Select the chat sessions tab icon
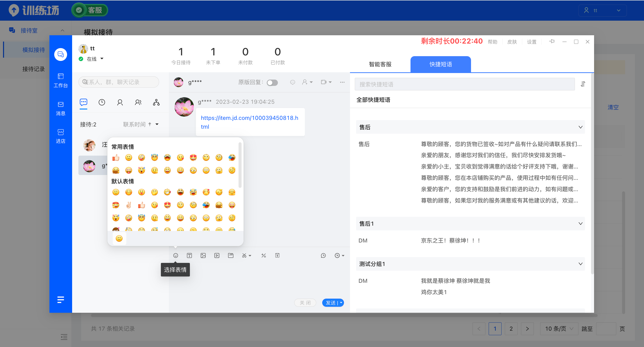This screenshot has width=644, height=347. tap(83, 102)
